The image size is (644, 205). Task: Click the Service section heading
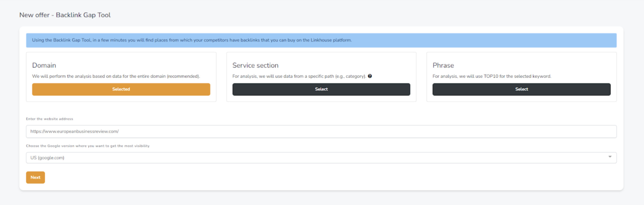point(255,65)
